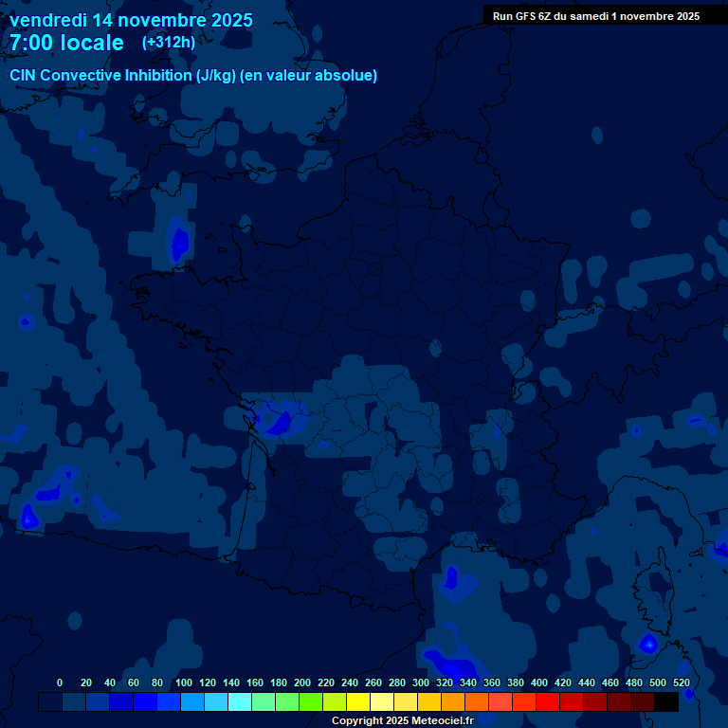The width and height of the screenshot is (728, 728).
Task: Click the black swatch ending the legend
Action: 666,701
